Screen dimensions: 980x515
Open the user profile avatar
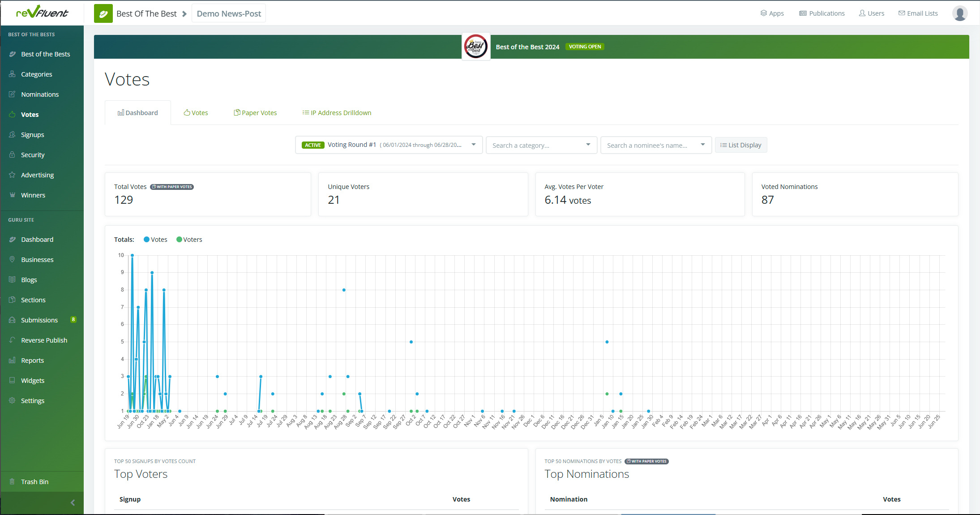[959, 13]
